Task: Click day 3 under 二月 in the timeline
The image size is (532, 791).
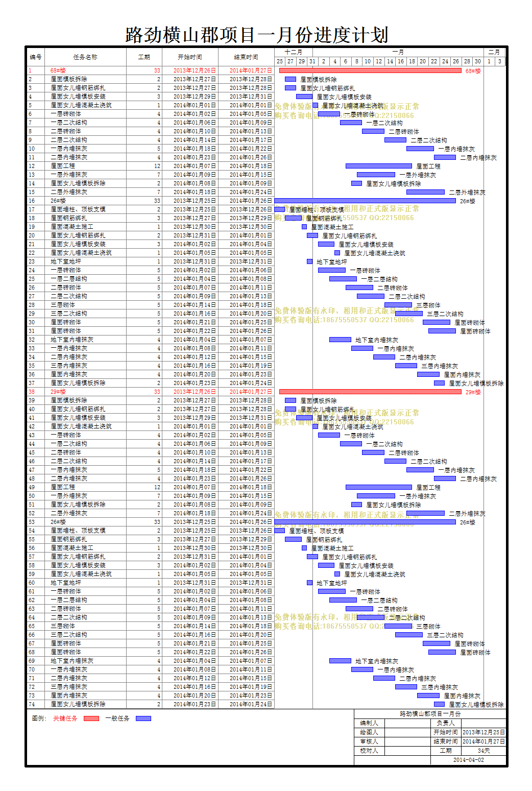Action: coord(500,61)
